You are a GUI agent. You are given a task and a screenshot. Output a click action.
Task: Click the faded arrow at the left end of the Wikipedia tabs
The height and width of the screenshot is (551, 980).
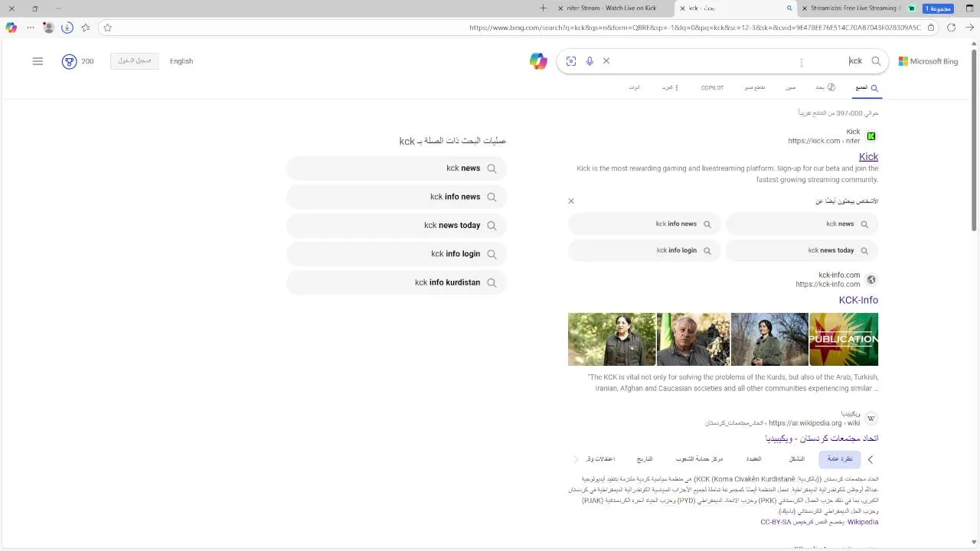577,460
